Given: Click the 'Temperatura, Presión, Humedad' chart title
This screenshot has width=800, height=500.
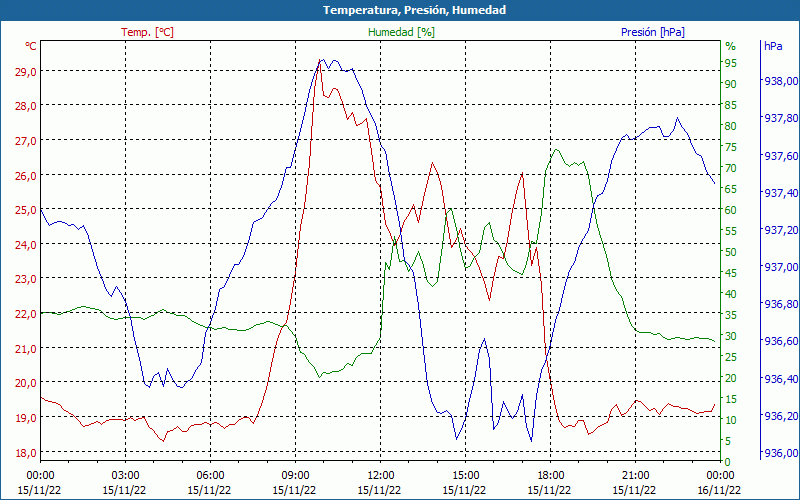Looking at the screenshot, I should pyautogui.click(x=414, y=10).
